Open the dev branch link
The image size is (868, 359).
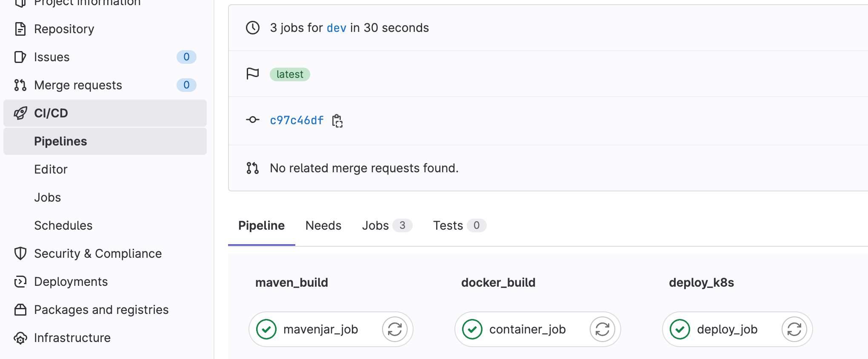click(336, 28)
